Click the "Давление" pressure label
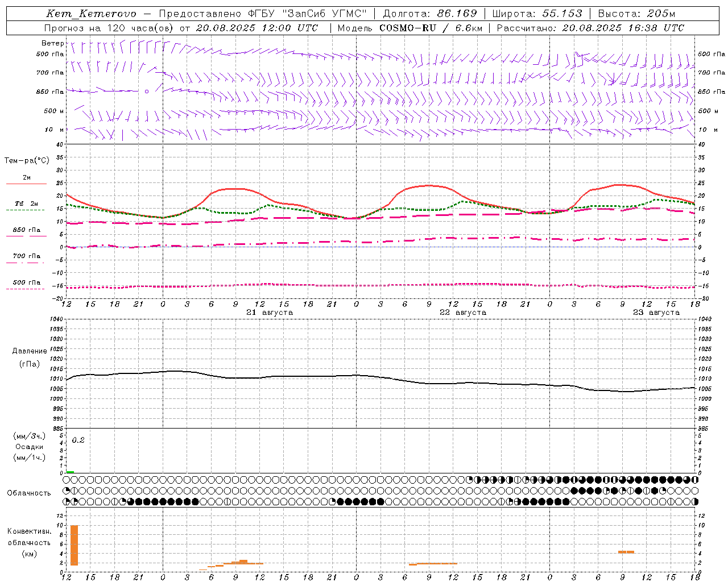 [30, 351]
